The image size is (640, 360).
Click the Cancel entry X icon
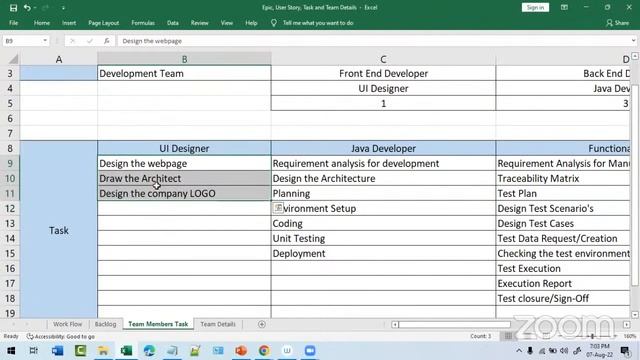click(72, 41)
